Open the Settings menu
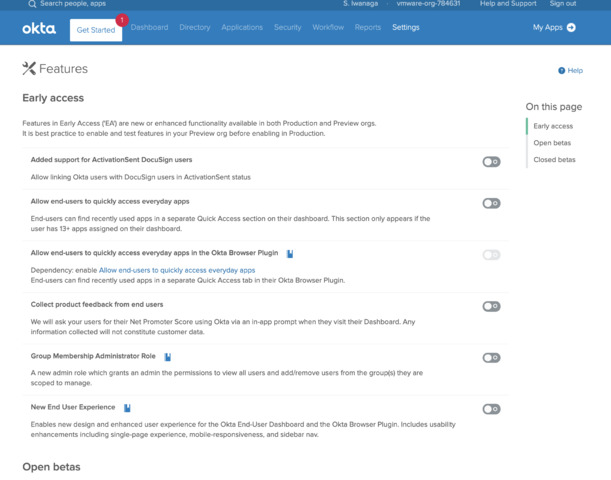The width and height of the screenshot is (611, 480). [x=406, y=27]
